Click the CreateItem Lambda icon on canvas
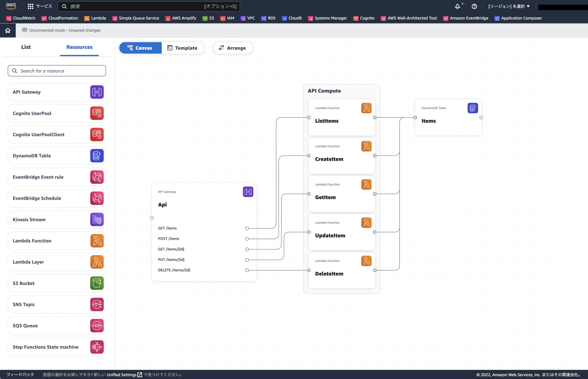Viewport: 588px width, 379px height. pyautogui.click(x=366, y=146)
